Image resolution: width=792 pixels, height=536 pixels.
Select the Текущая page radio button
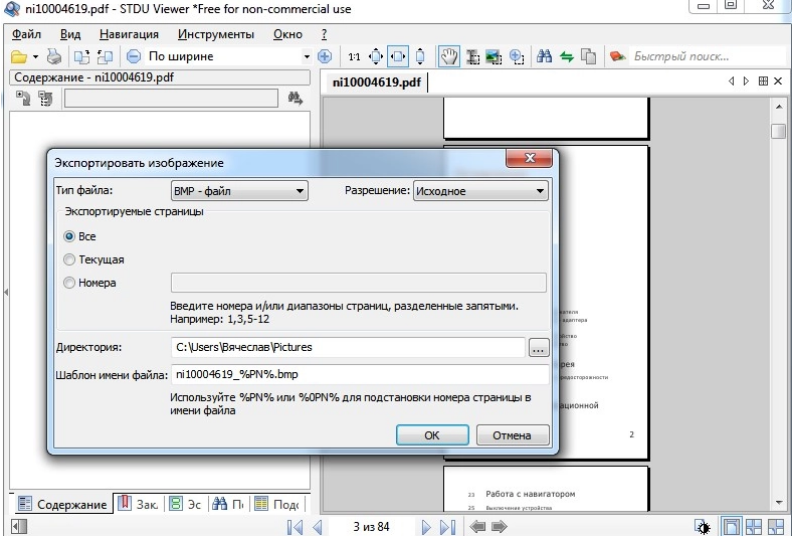click(69, 260)
